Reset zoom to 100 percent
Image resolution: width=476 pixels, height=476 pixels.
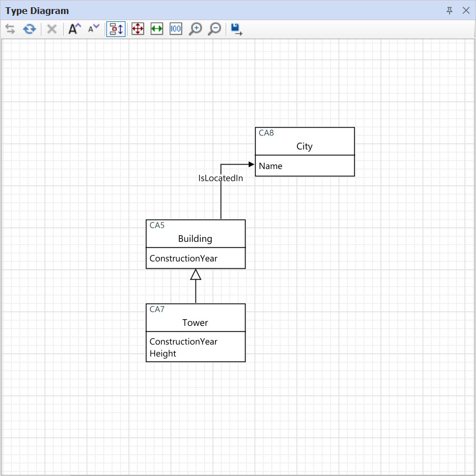[176, 29]
